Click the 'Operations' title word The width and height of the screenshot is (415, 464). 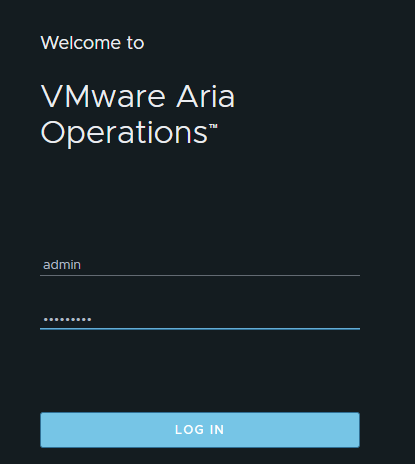124,133
